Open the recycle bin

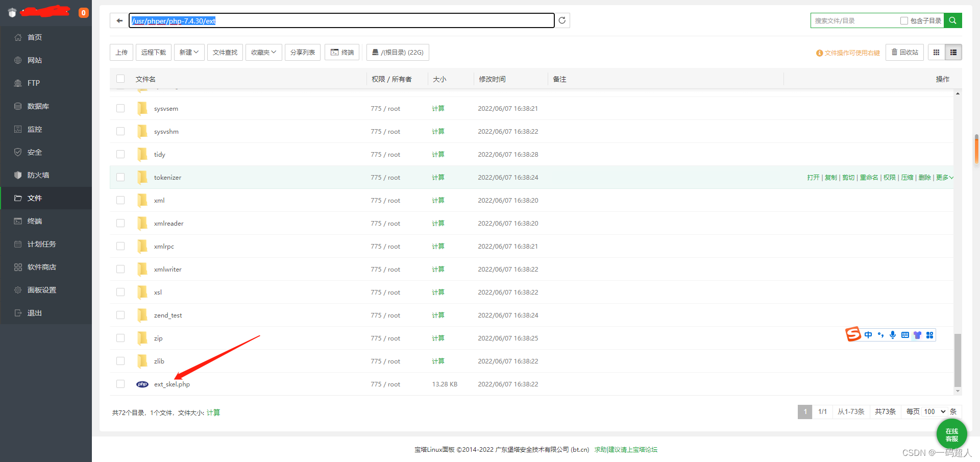[904, 52]
